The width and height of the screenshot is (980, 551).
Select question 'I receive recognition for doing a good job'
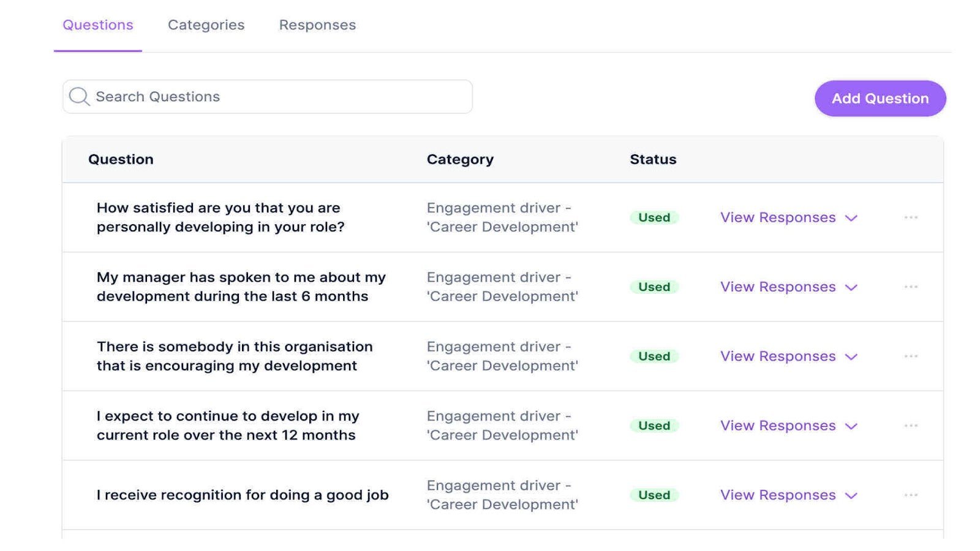click(243, 495)
